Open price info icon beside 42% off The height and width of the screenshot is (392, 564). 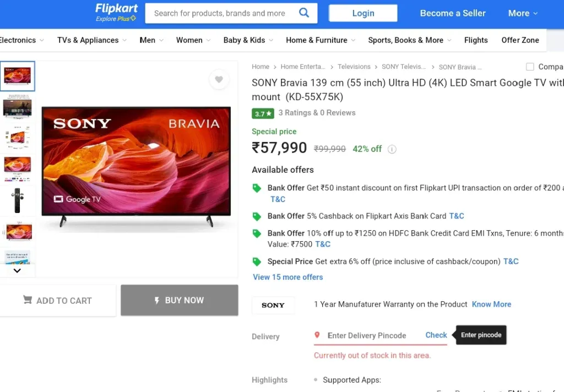392,149
